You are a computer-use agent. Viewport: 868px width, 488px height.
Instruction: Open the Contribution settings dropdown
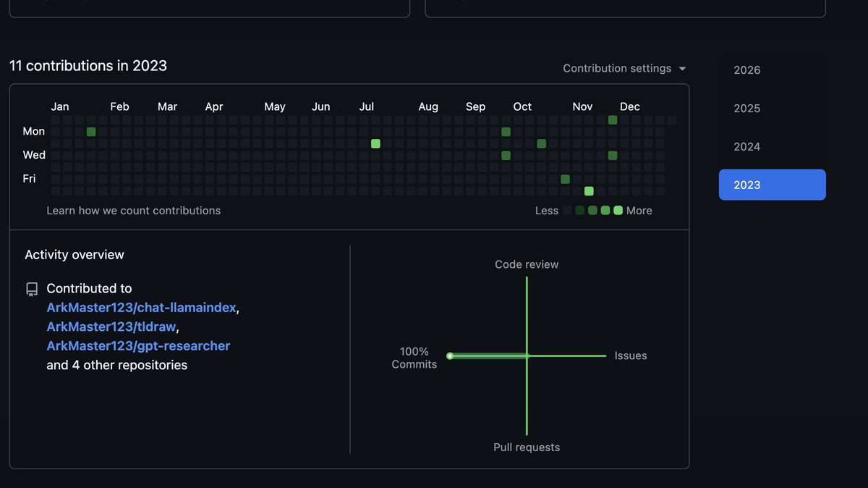click(624, 68)
